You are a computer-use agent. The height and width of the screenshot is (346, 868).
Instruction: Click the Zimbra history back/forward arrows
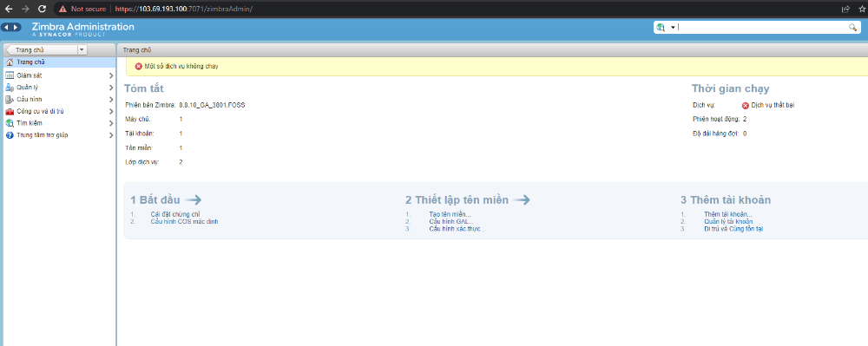11,27
